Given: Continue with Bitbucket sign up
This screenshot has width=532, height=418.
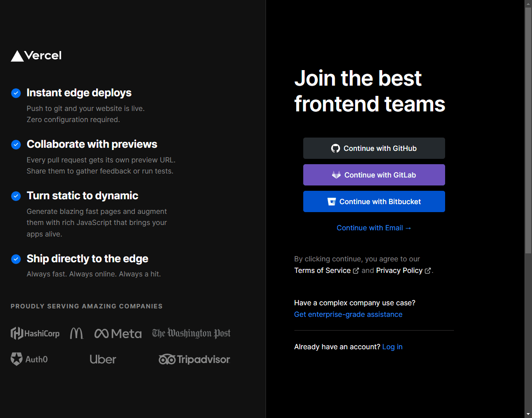Looking at the screenshot, I should 374,201.
